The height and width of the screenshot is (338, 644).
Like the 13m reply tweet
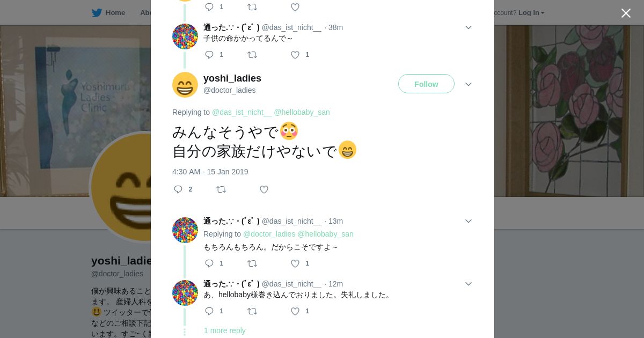pyautogui.click(x=295, y=263)
